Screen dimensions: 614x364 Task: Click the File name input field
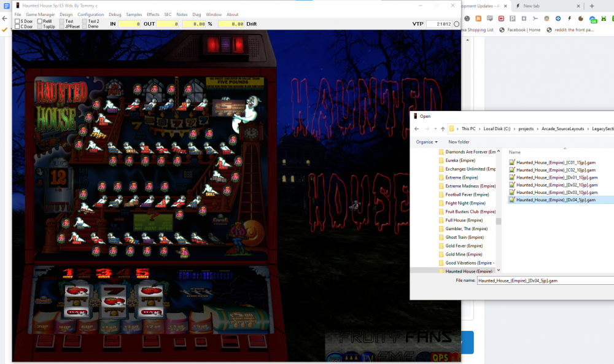coord(545,281)
